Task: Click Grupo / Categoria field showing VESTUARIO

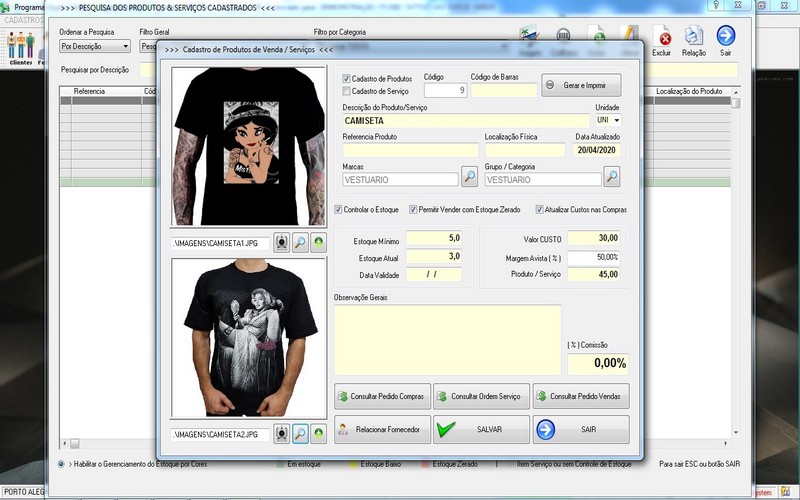Action: (x=543, y=180)
